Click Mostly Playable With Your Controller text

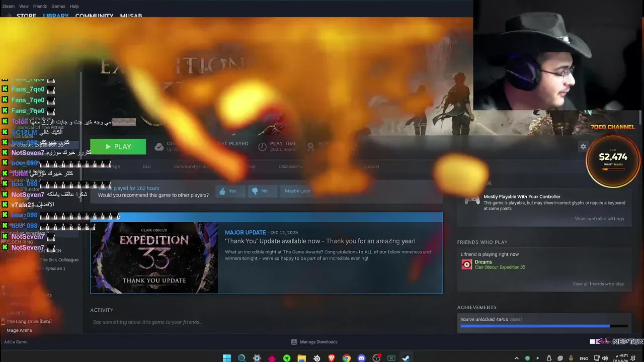point(522,197)
